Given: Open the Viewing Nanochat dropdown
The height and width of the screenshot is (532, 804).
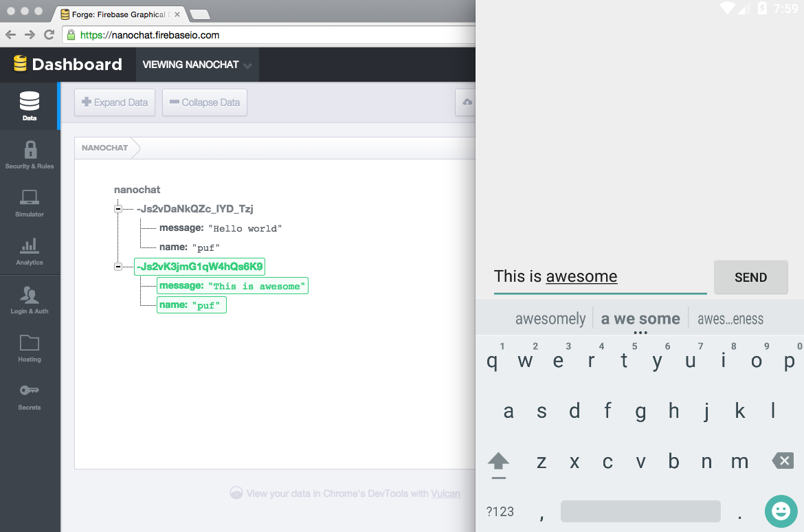Looking at the screenshot, I should 197,65.
